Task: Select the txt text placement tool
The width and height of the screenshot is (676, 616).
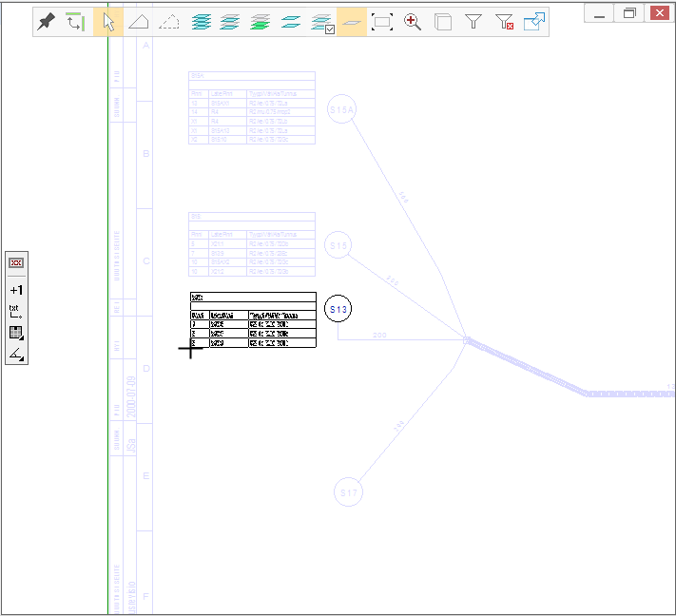Action: tap(16, 311)
